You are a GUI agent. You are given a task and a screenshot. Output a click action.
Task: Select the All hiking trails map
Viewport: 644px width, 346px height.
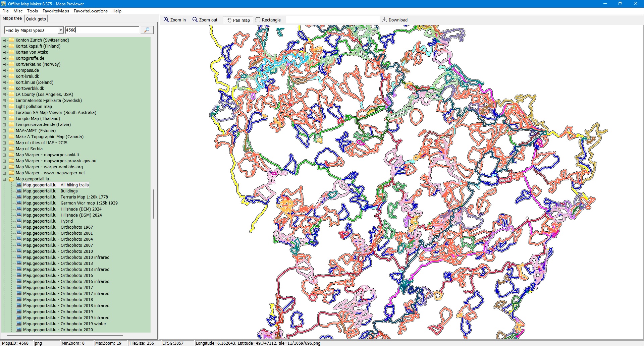56,185
